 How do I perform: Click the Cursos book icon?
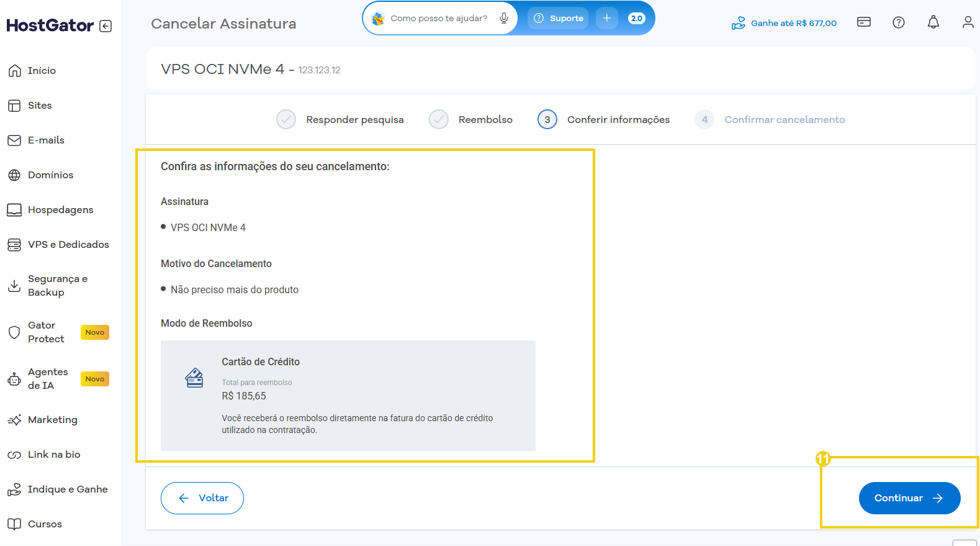click(14, 524)
